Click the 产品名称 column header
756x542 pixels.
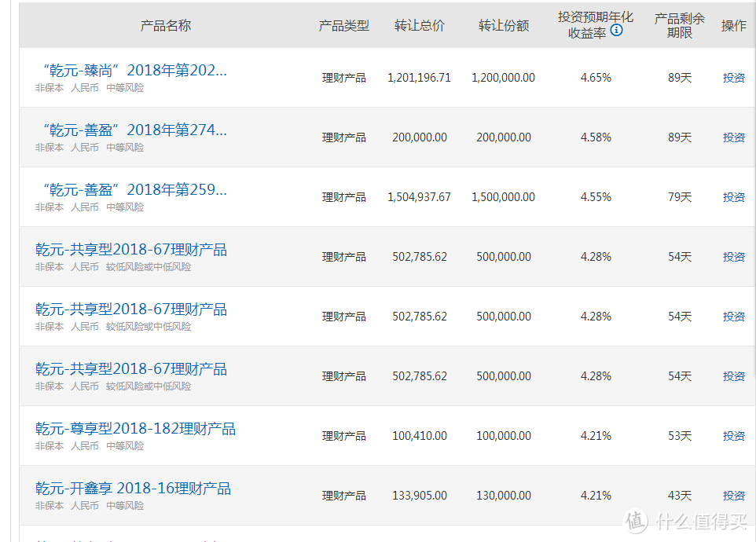coord(165,25)
